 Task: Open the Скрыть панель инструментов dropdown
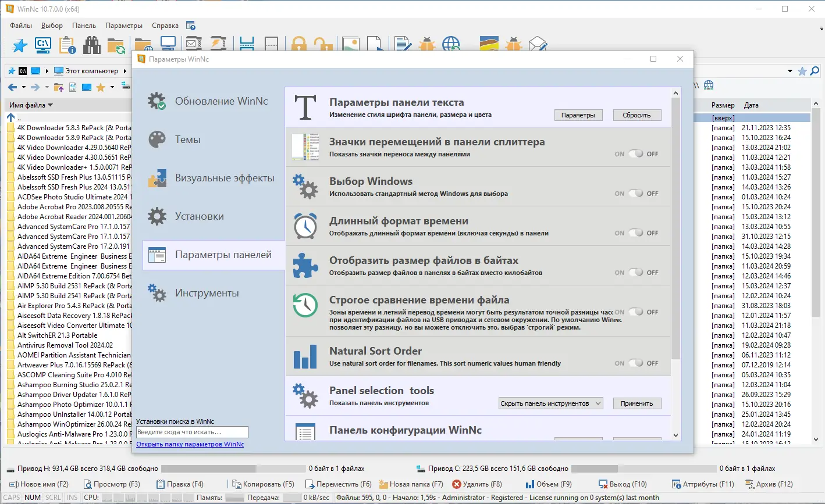coord(550,403)
